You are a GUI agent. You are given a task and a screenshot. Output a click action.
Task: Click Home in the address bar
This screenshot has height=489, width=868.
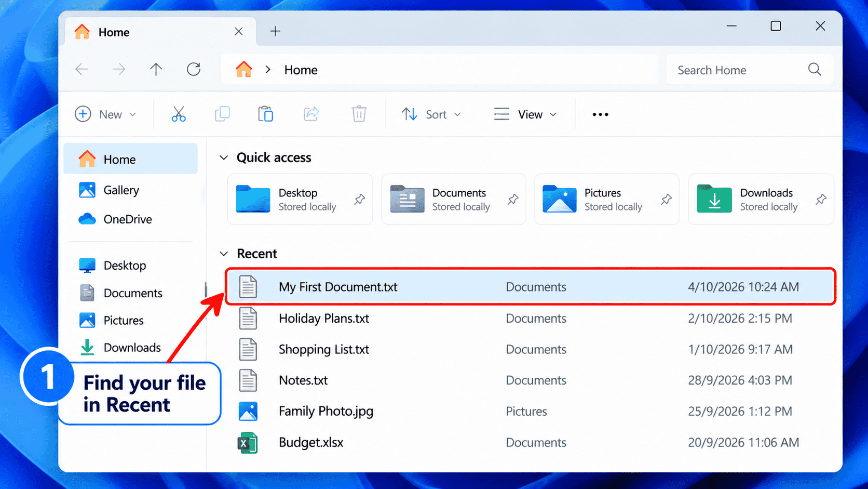301,70
